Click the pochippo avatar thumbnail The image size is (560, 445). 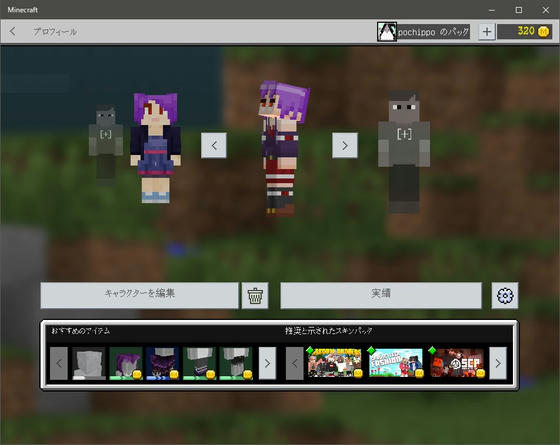click(x=386, y=32)
